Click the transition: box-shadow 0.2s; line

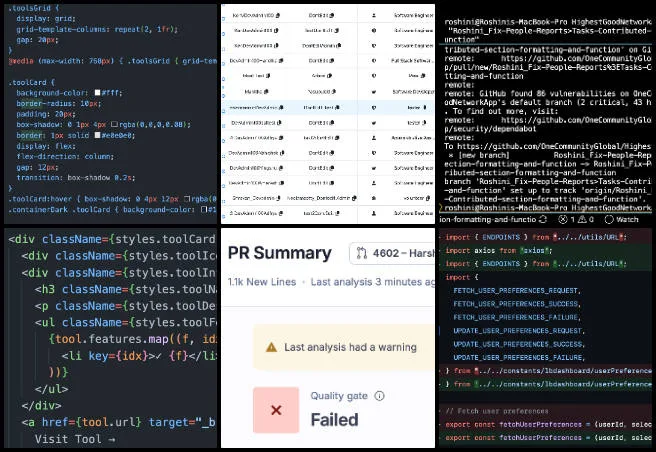click(76, 177)
